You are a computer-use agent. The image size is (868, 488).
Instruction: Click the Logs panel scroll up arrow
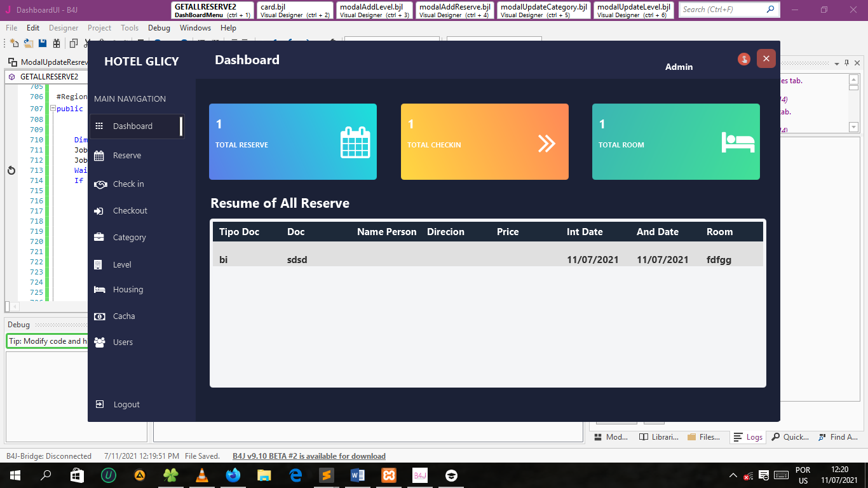click(853, 79)
